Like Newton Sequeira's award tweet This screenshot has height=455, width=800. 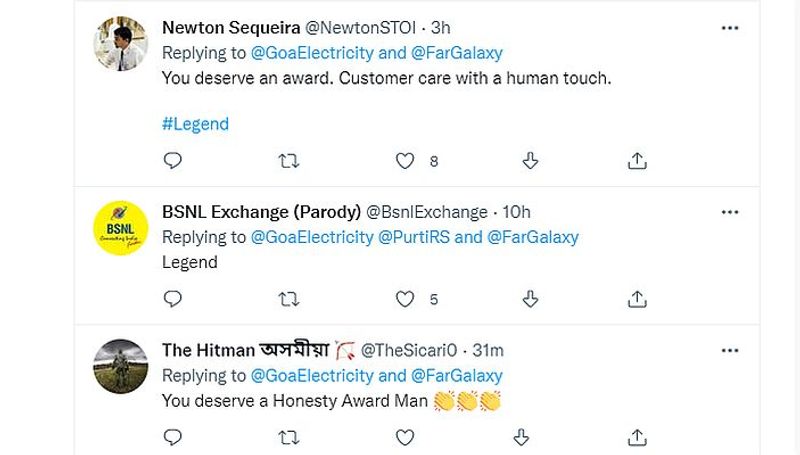click(405, 160)
